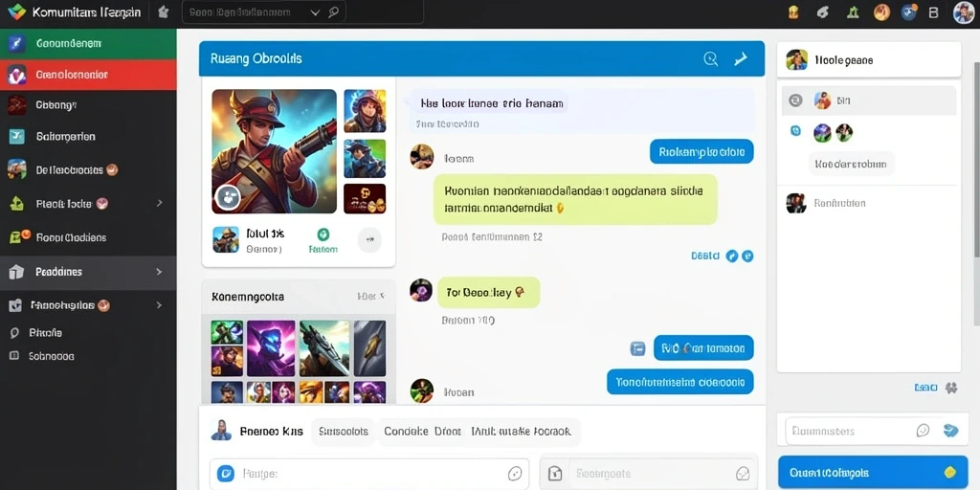Select the red Grenolceneier sidebar item

tap(88, 75)
